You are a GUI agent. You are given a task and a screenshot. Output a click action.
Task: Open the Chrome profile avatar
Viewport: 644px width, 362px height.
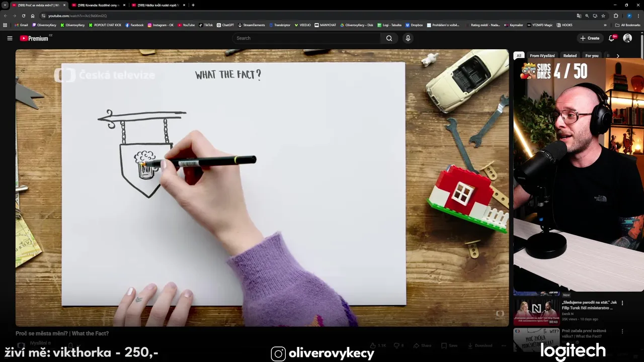[629, 16]
